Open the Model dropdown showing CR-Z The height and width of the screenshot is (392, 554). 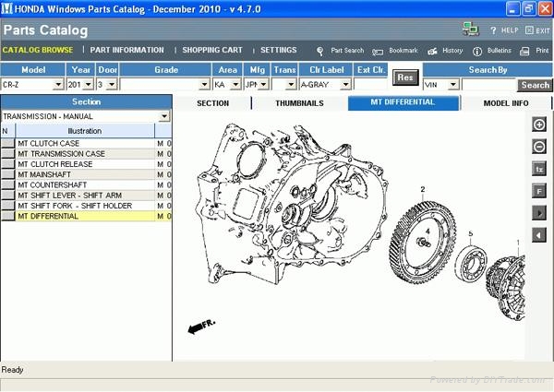(58, 85)
